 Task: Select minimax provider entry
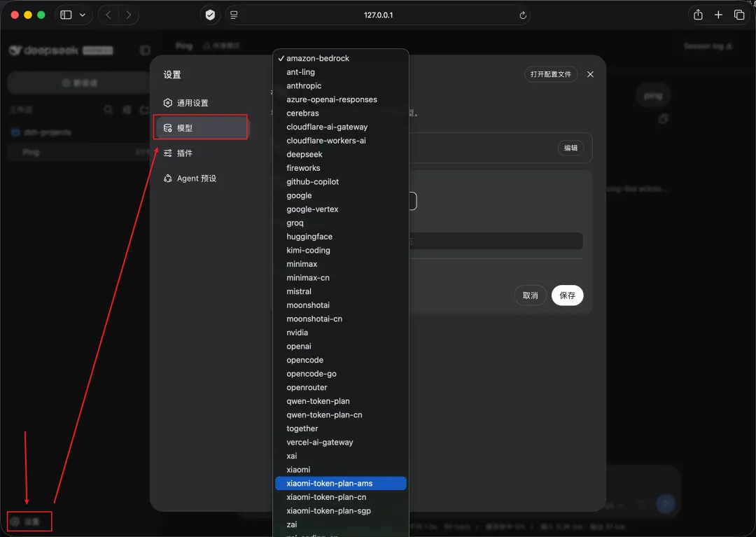(x=340, y=264)
